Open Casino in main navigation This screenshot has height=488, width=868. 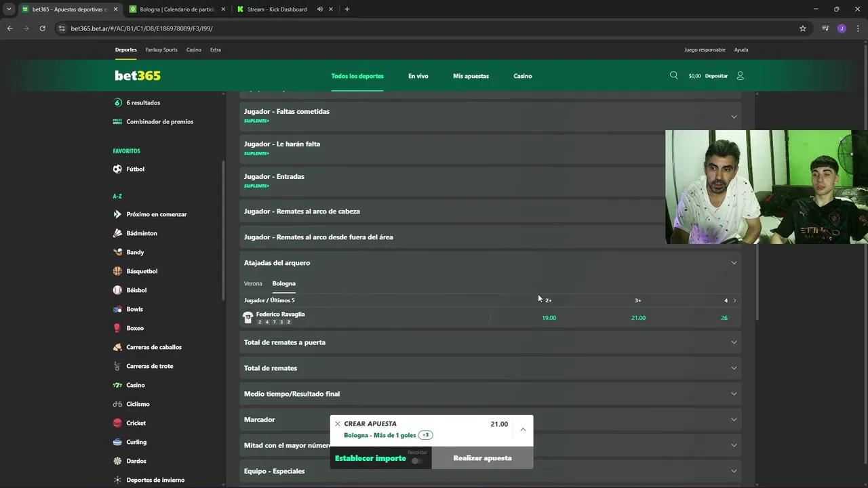523,76
